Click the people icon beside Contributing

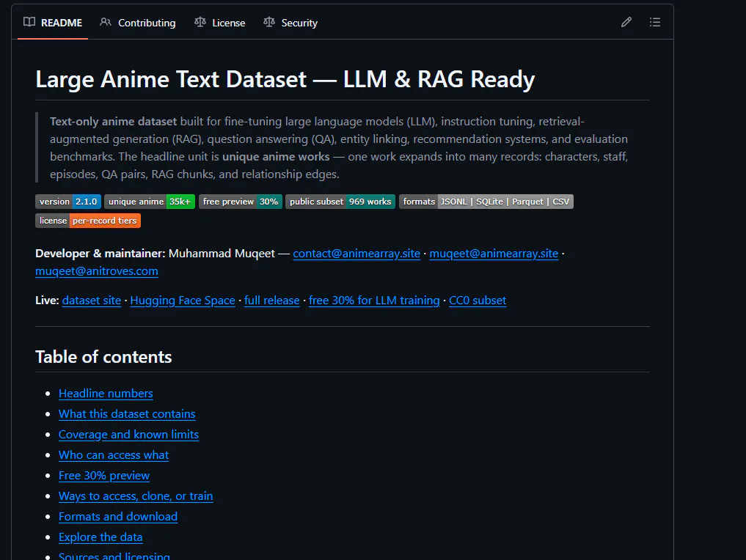tap(106, 22)
